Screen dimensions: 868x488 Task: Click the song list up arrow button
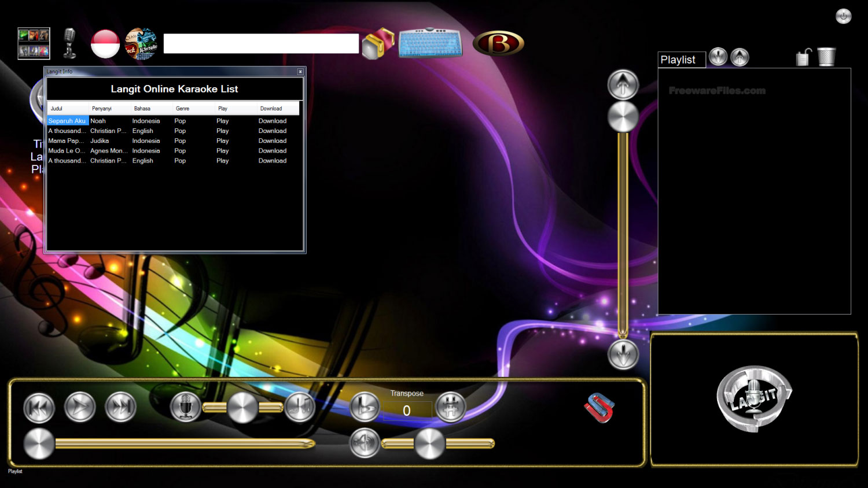coord(623,85)
